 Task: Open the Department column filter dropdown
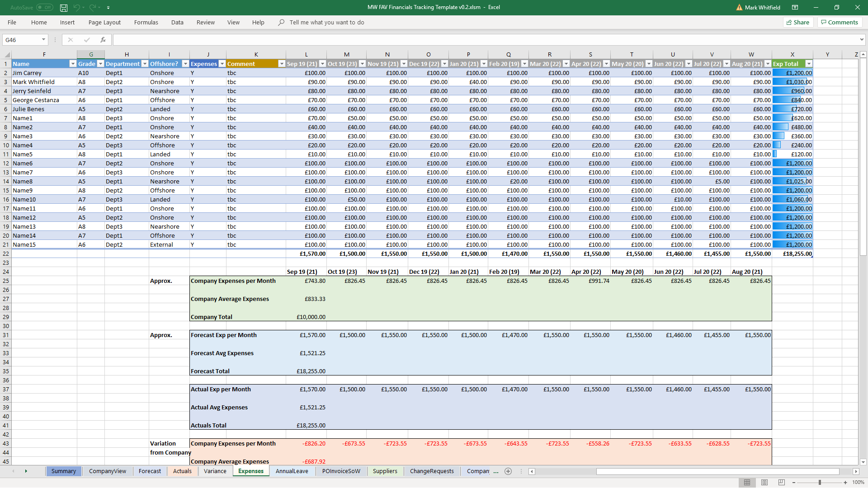point(145,64)
